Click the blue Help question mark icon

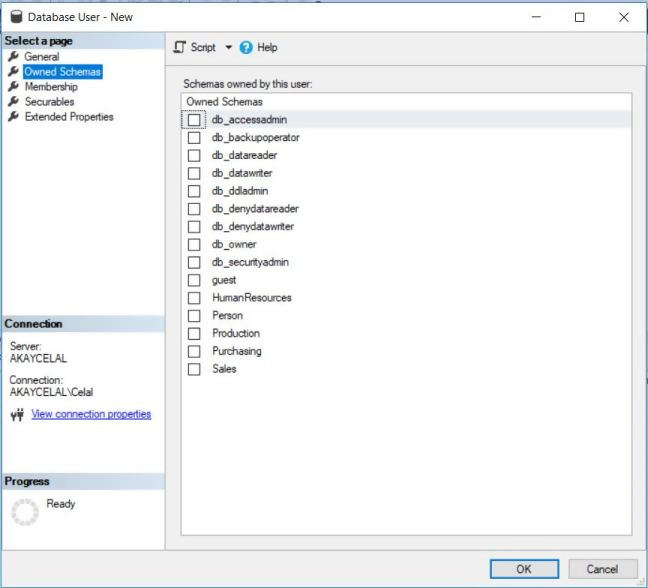click(246, 47)
